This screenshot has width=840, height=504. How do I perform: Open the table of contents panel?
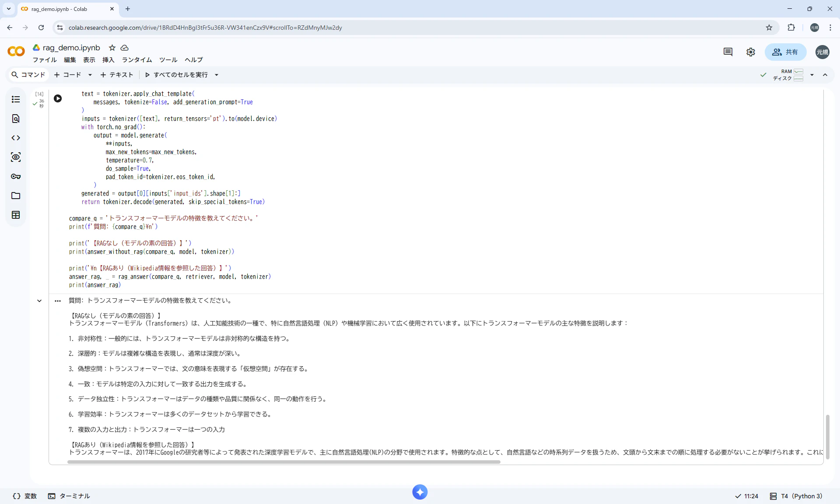pos(16,99)
